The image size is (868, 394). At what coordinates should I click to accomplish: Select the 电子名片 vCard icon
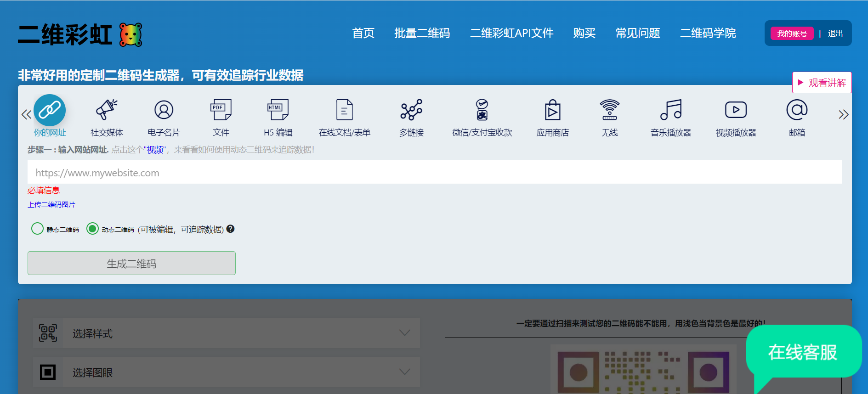(164, 110)
